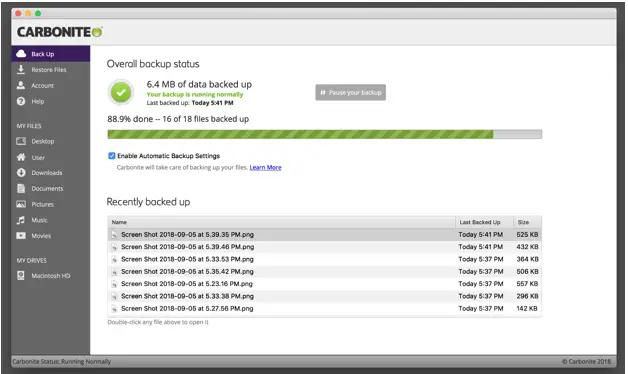The height and width of the screenshot is (374, 628).
Task: Select Screen Shot 2018-09-05 at 5.27.56 PM.png
Action: 187,309
